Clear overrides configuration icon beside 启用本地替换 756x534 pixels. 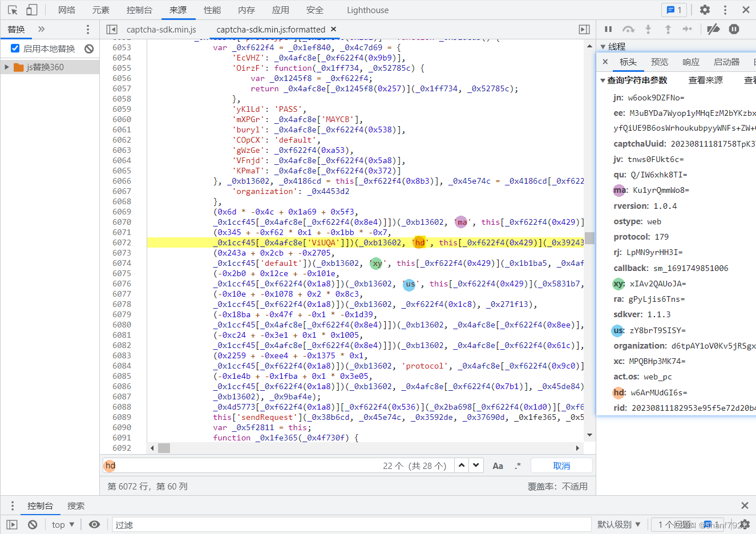point(89,49)
